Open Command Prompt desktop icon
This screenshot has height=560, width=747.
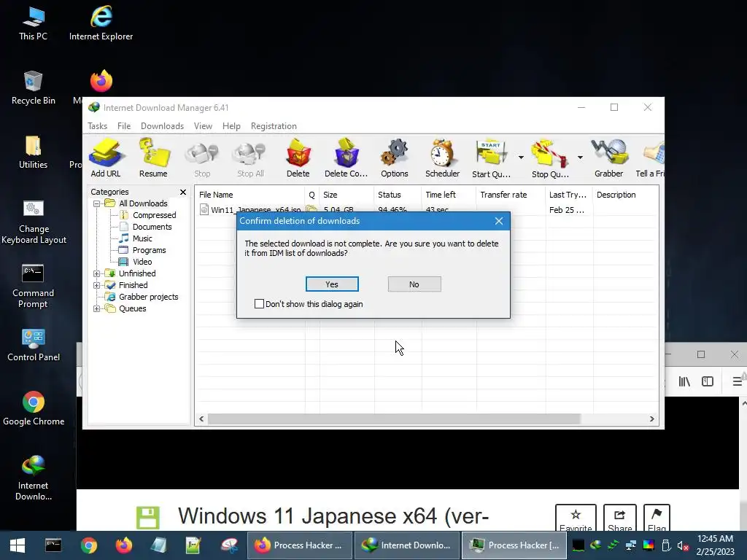pos(34,286)
